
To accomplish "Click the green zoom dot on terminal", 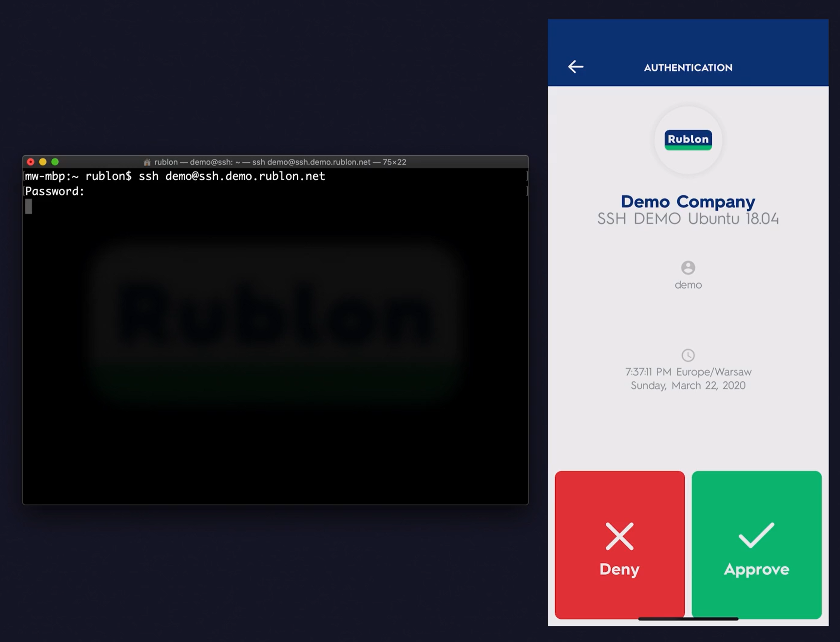I will point(55,162).
